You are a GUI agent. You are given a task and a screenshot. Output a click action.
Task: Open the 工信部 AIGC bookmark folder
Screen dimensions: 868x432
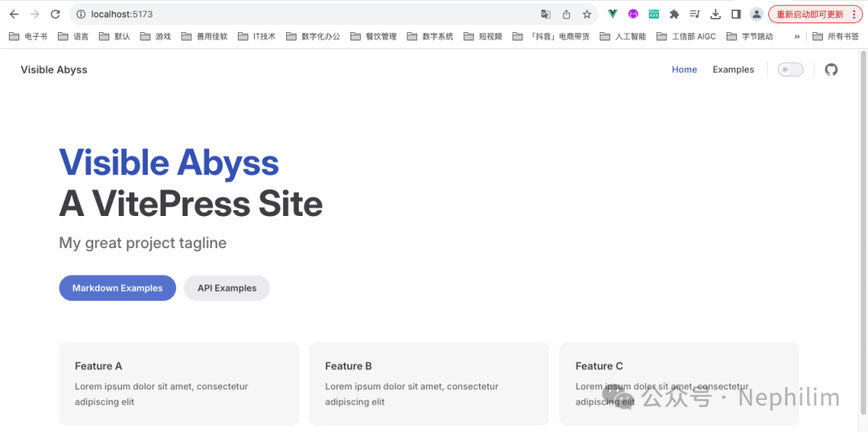click(686, 36)
